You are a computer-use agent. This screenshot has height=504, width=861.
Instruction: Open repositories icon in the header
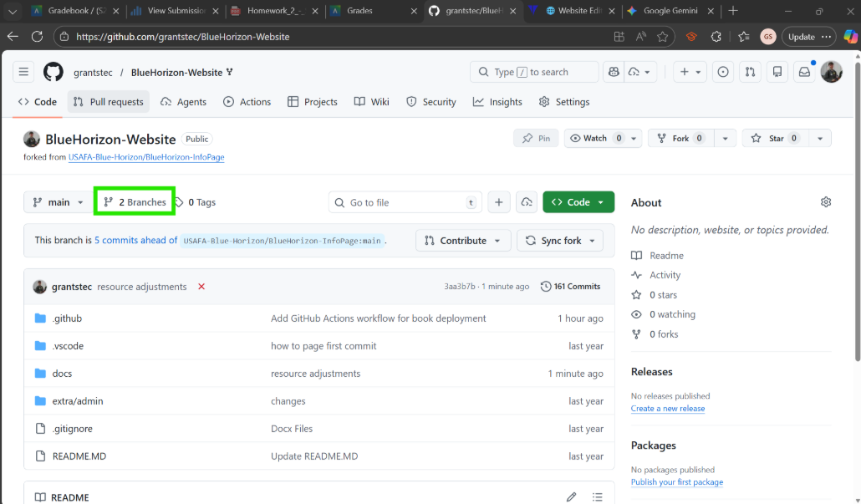[x=777, y=72]
